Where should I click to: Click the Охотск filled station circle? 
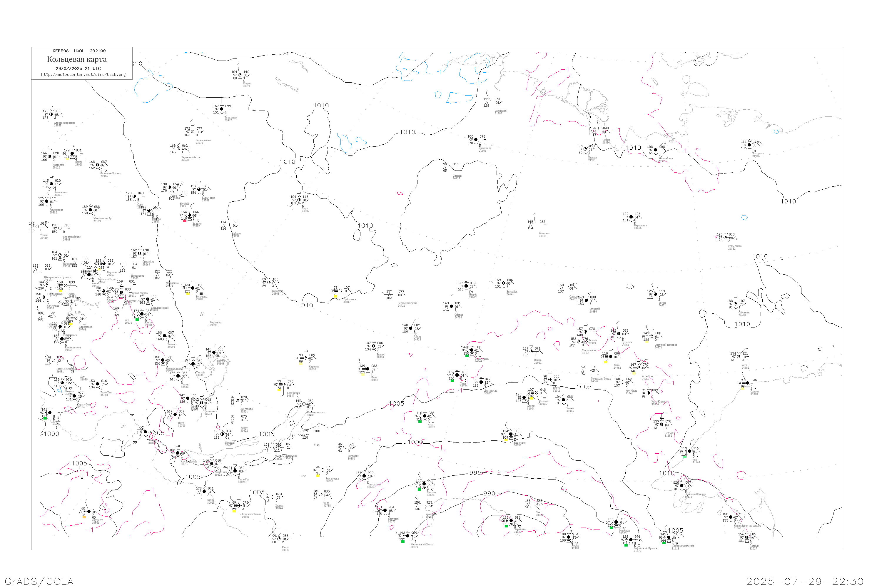point(747,383)
